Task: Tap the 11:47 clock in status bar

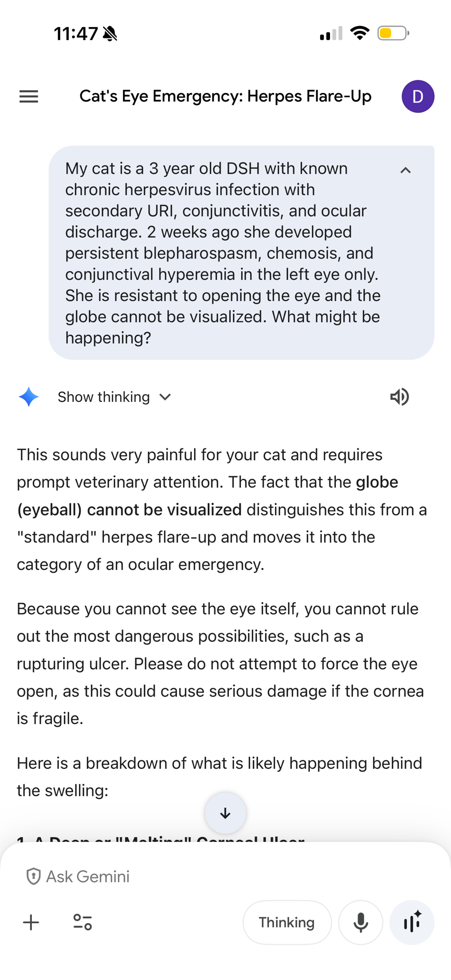Action: [x=75, y=33]
